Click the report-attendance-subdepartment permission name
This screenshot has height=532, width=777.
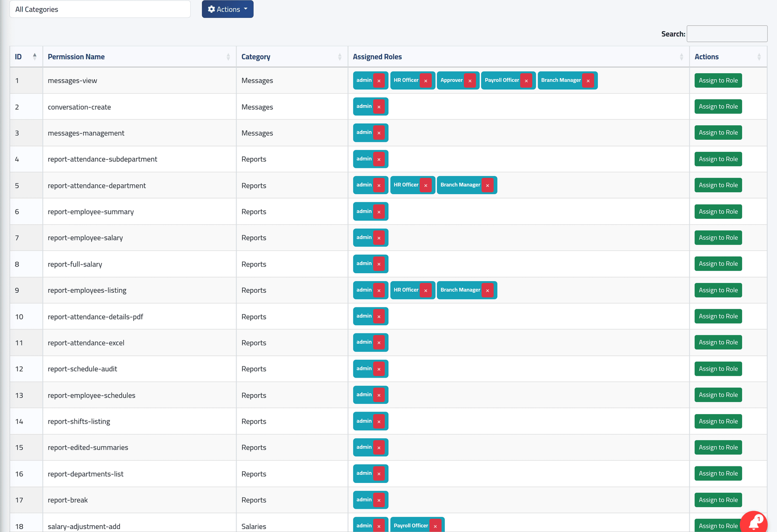102,159
